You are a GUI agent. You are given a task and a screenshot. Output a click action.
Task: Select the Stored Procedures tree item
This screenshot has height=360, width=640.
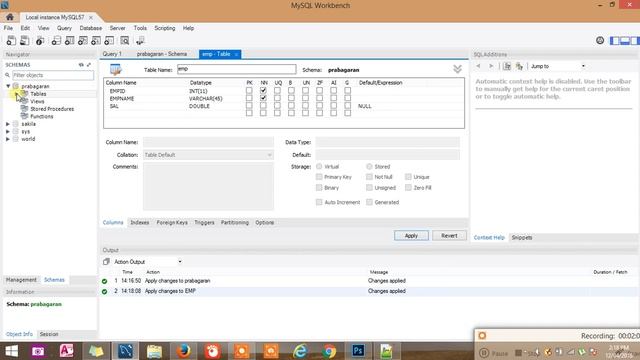click(52, 109)
